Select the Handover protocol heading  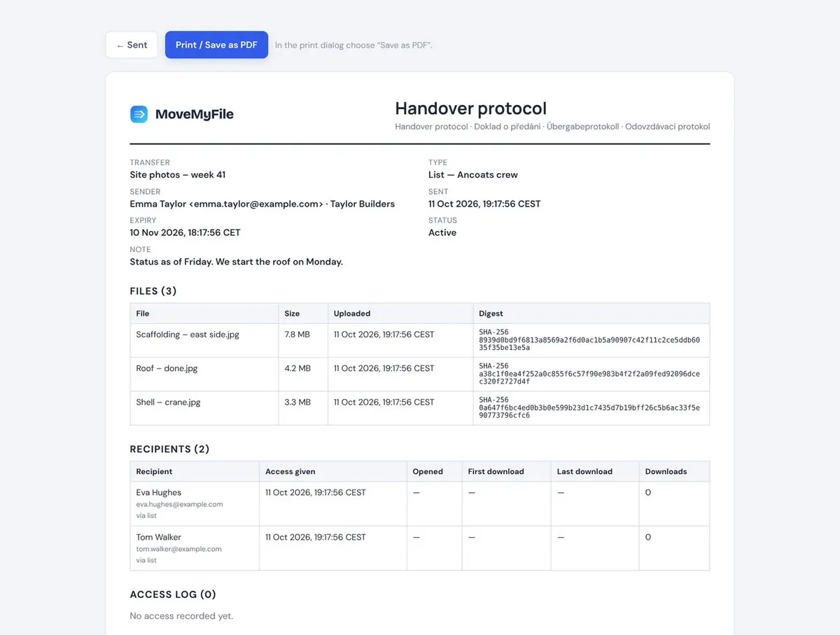click(x=470, y=109)
